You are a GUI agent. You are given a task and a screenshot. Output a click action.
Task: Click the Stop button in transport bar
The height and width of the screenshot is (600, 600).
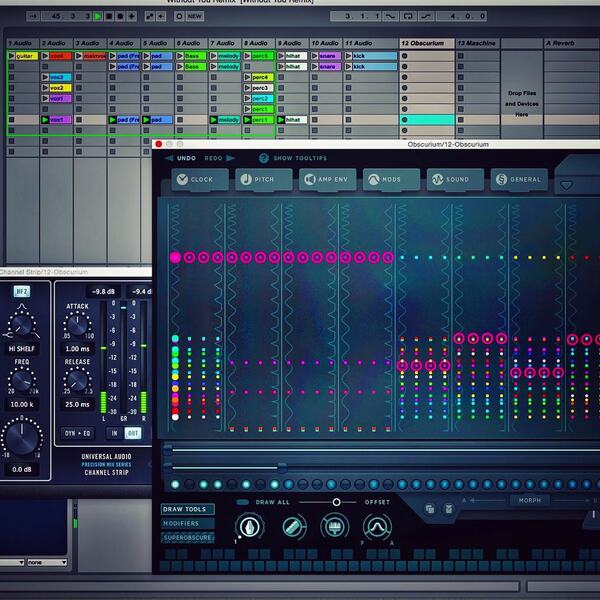[x=109, y=16]
